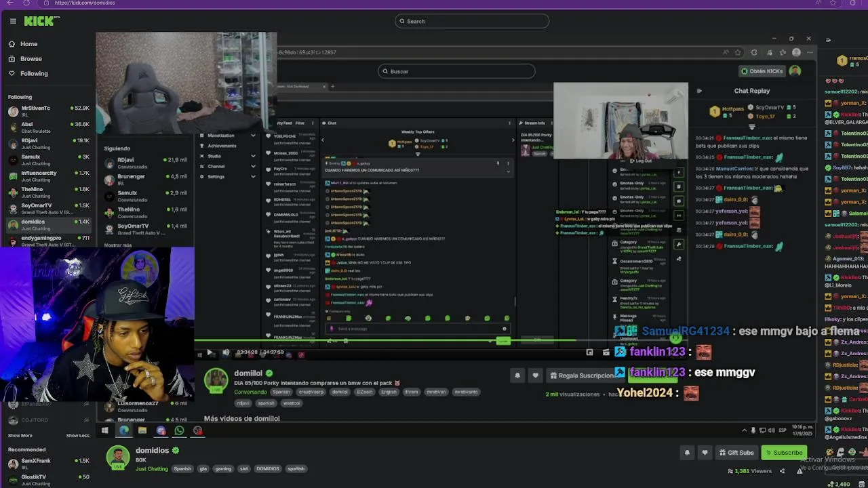
Task: Focus the Kick Search field
Action: (472, 21)
